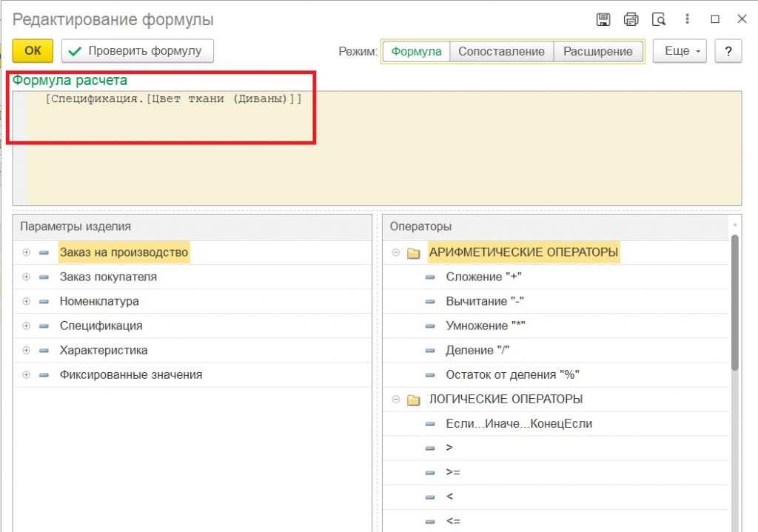Click the item icon beside Если...Иначе...КонецЕсли
Viewport: 758px width, 532px height.
coord(430,424)
